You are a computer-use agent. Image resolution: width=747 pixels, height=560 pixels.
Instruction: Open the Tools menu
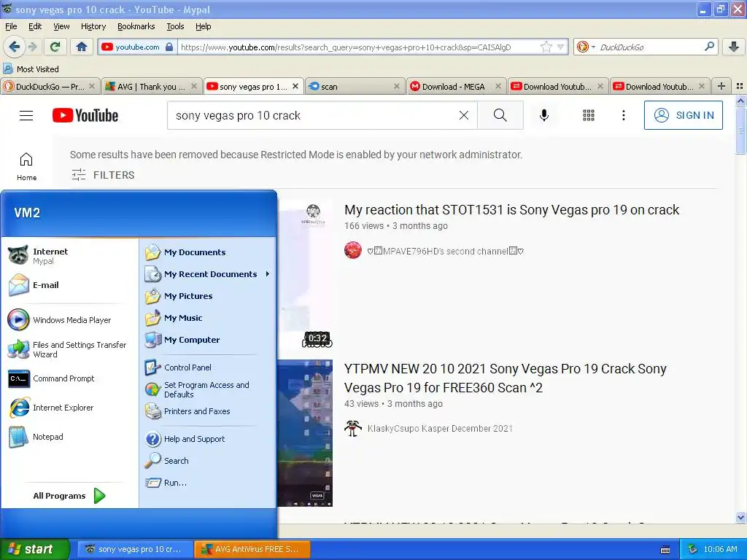point(175,26)
